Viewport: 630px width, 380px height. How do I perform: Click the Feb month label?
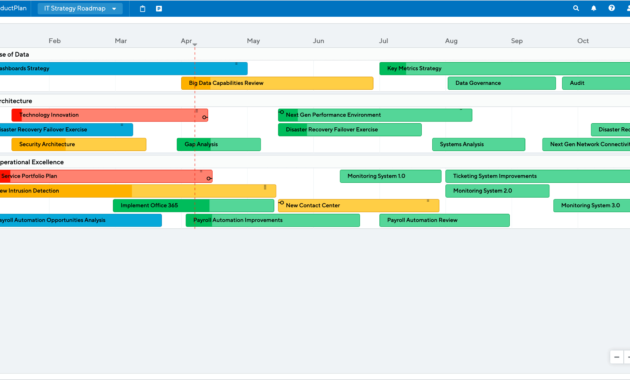(x=55, y=41)
